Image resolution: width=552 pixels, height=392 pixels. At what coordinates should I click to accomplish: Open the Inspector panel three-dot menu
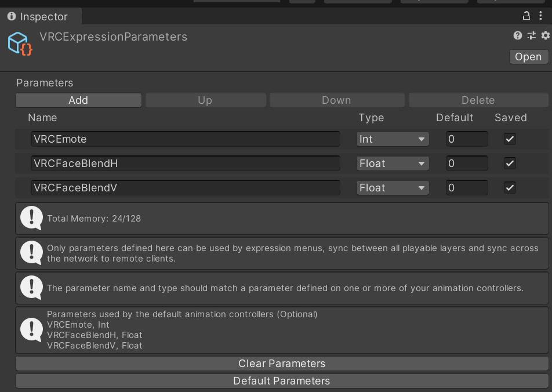coord(540,16)
